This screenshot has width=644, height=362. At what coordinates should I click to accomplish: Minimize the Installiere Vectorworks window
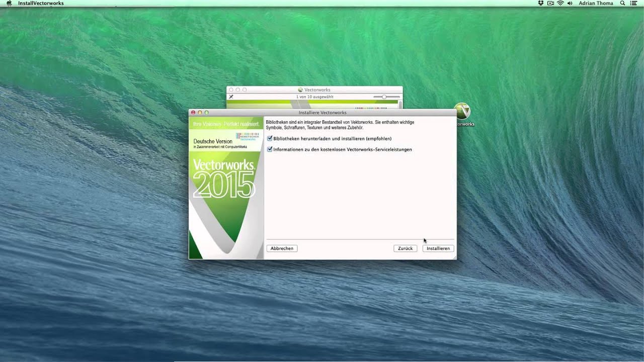[200, 113]
